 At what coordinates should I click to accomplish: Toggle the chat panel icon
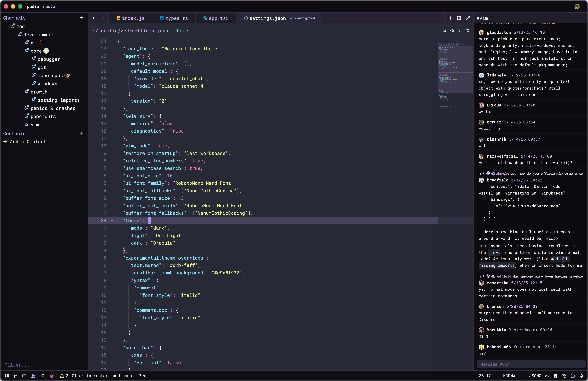pos(573,375)
